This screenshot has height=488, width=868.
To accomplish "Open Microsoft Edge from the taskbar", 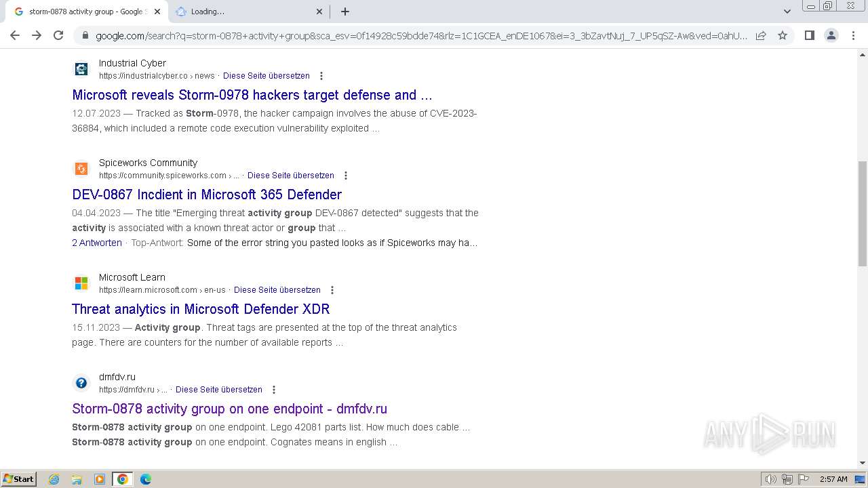I will tap(146, 479).
